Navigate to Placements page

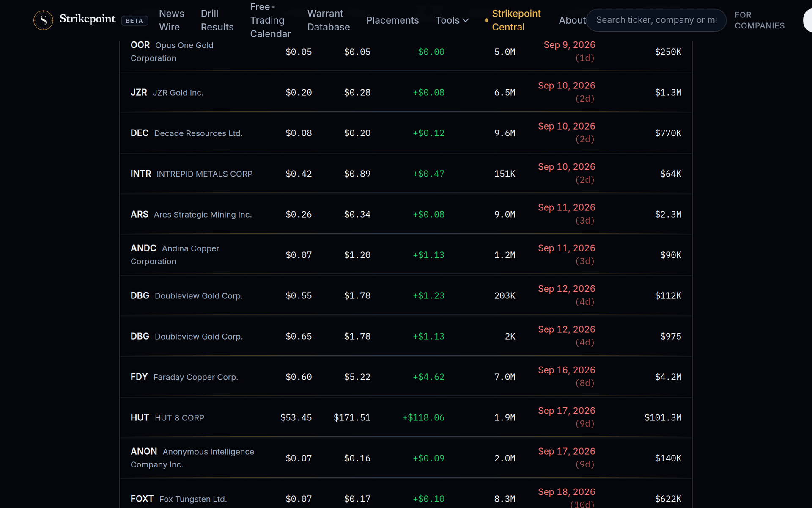tap(392, 20)
